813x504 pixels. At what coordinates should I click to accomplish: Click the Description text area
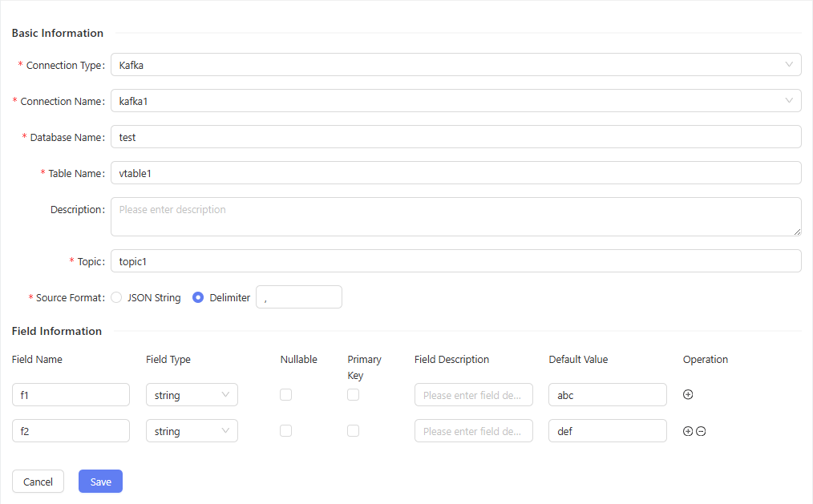[455, 216]
